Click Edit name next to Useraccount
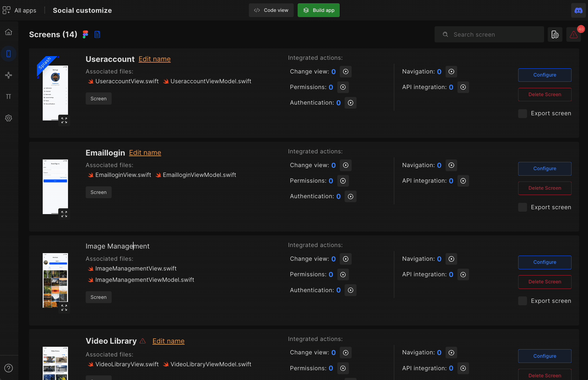 click(155, 59)
